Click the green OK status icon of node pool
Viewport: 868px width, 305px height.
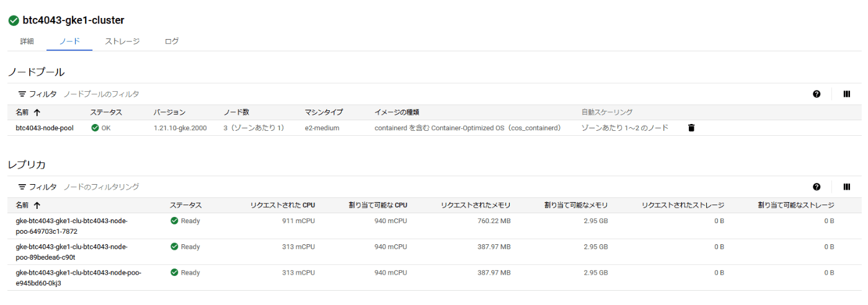[95, 128]
